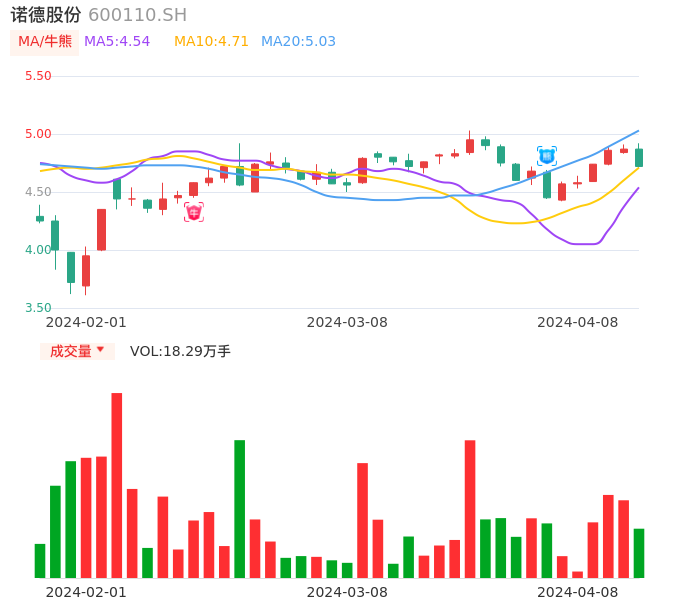
Task: Click the 4.00 price axis label
Action: tap(38, 250)
